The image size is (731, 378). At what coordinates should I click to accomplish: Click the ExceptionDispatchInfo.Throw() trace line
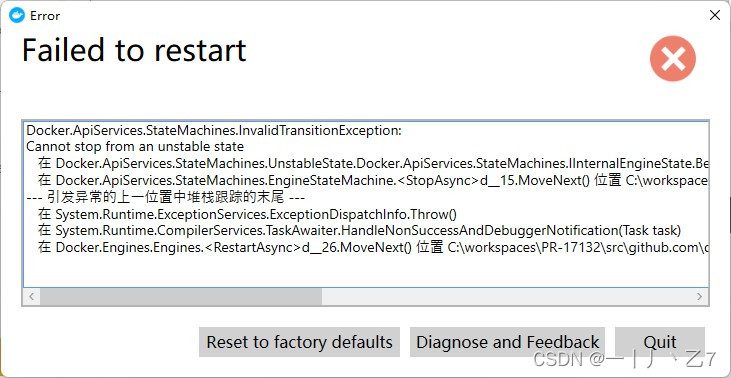click(247, 214)
